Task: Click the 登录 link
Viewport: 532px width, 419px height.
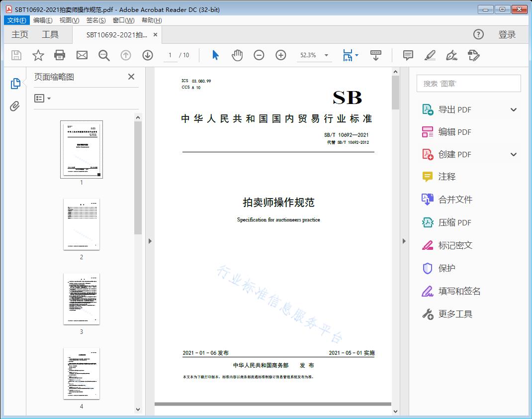Action: click(508, 34)
